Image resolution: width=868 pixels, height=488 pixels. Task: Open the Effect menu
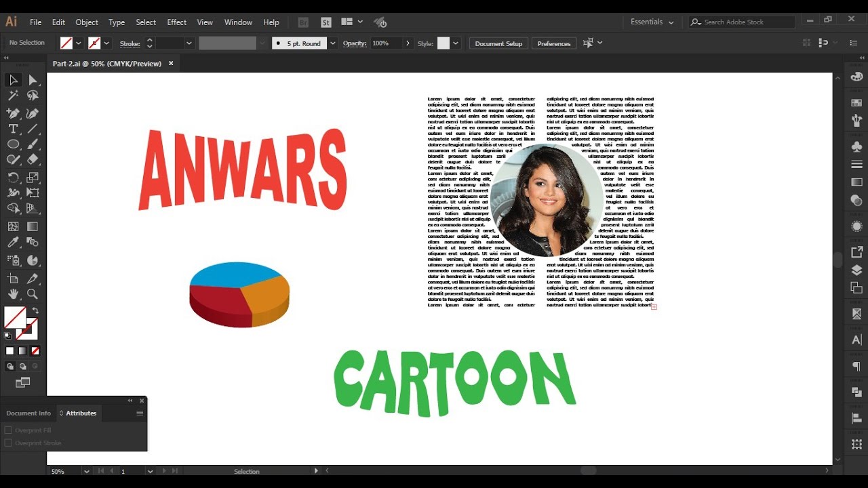point(176,22)
